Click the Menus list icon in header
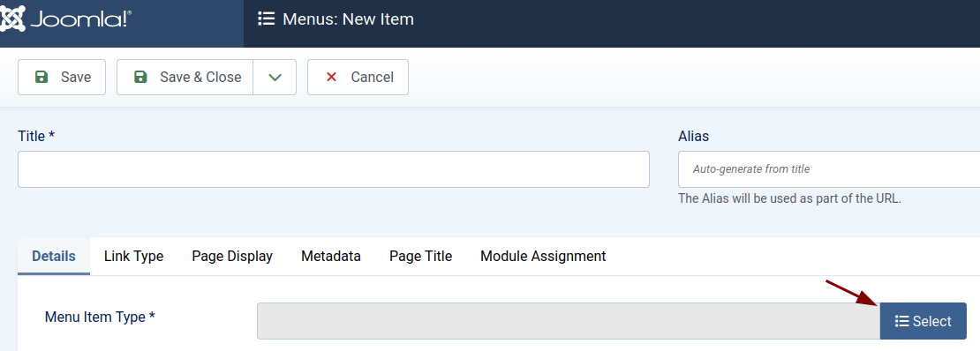The image size is (980, 351). tap(267, 19)
